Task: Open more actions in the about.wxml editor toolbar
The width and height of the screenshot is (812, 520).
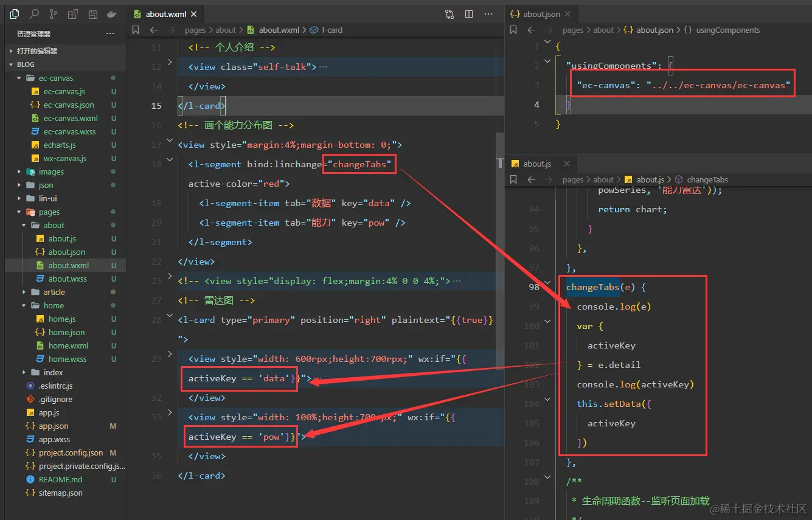Action: point(488,14)
